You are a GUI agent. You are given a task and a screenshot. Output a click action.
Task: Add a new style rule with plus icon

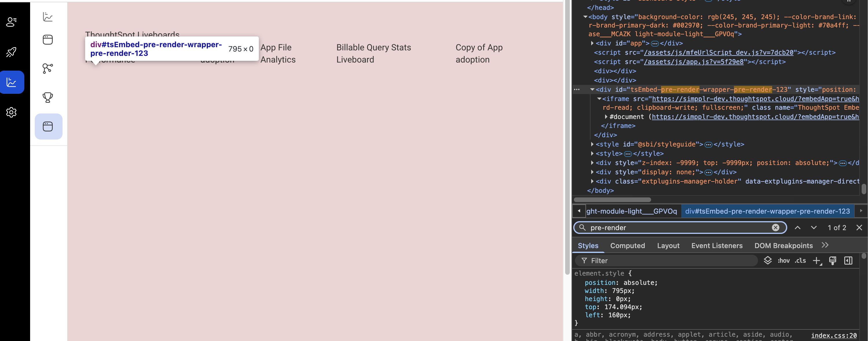click(x=817, y=261)
